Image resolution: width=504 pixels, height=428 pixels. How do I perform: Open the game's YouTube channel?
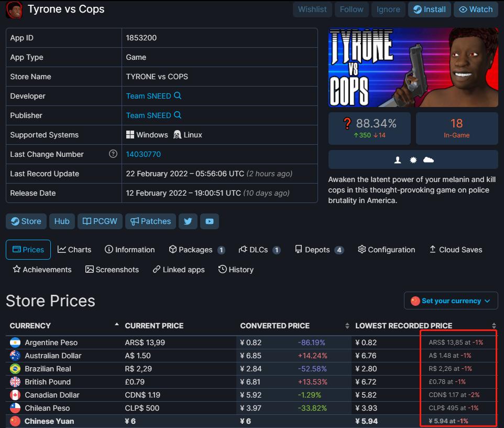pos(210,221)
